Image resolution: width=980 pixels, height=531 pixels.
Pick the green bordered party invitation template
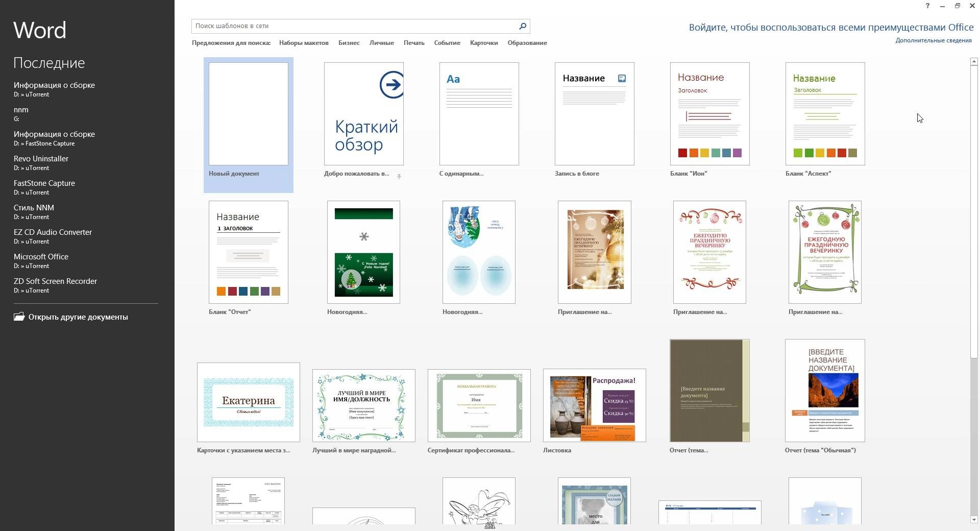tap(825, 252)
